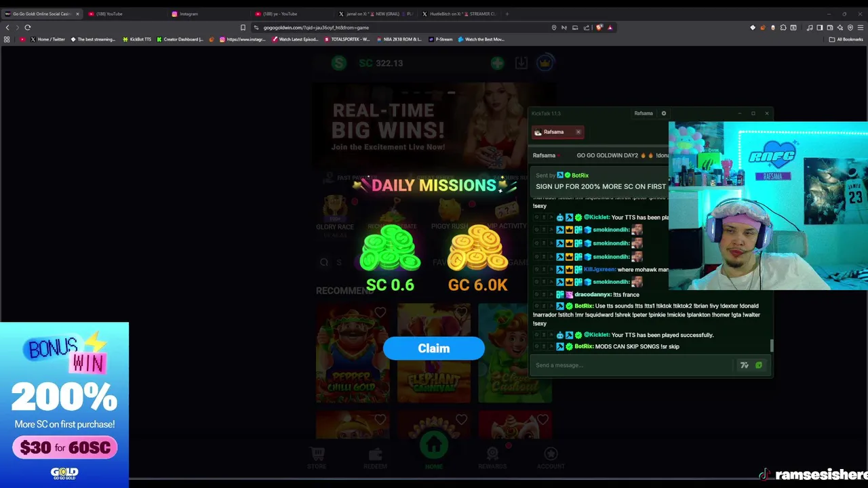Open Home / Twitter bookmark
The width and height of the screenshot is (868, 488).
[x=47, y=39]
